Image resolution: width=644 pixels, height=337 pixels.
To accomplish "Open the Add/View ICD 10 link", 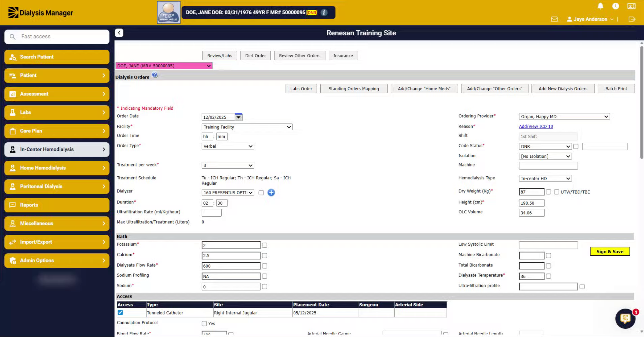I will [536, 126].
